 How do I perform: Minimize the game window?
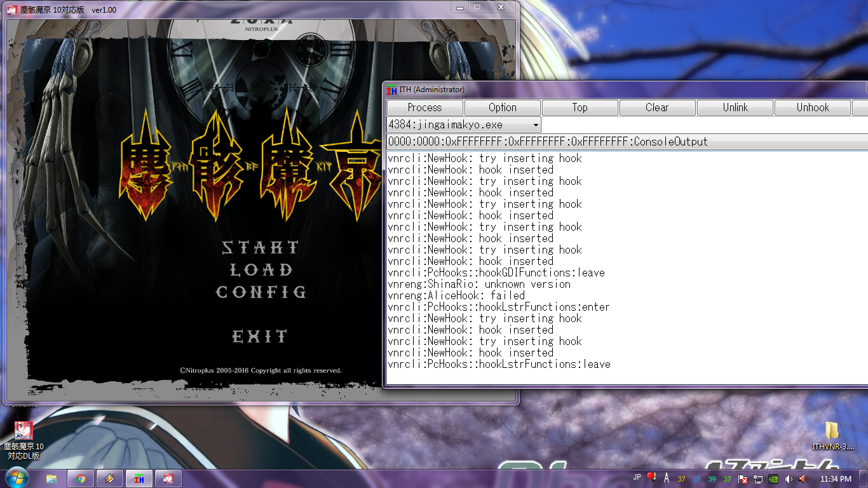coord(461,7)
